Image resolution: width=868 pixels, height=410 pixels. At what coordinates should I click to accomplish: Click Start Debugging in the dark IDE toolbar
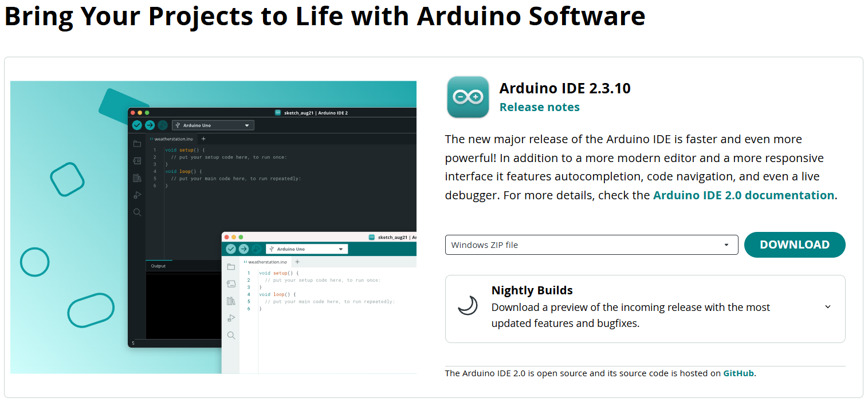(163, 125)
